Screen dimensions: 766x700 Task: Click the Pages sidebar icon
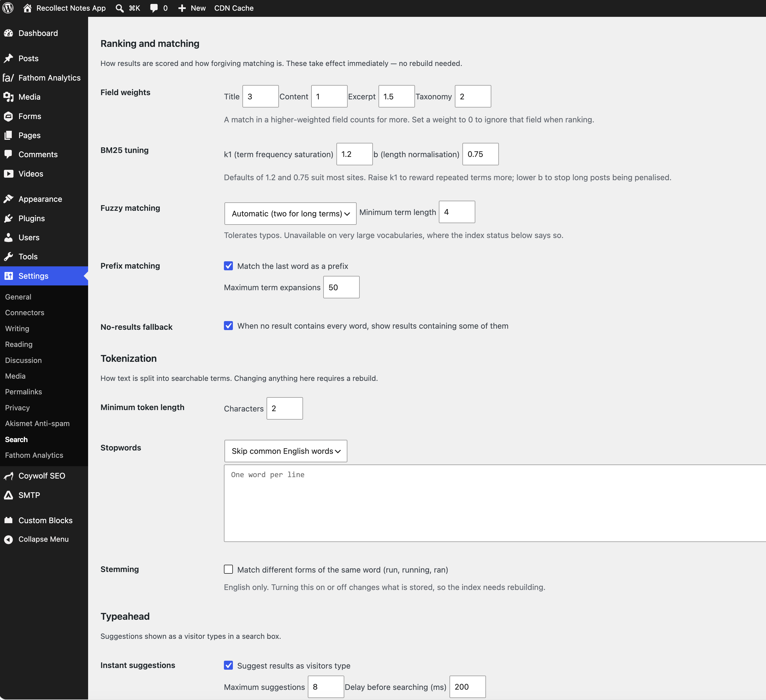pos(8,135)
